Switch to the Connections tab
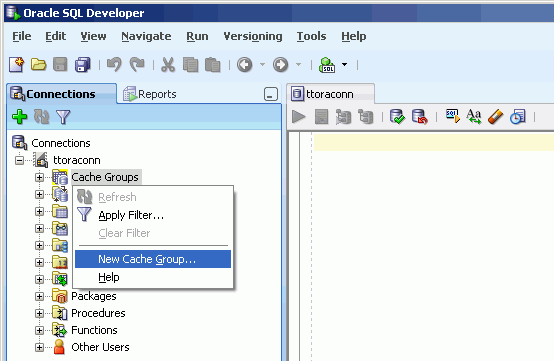554x361 pixels. point(61,94)
